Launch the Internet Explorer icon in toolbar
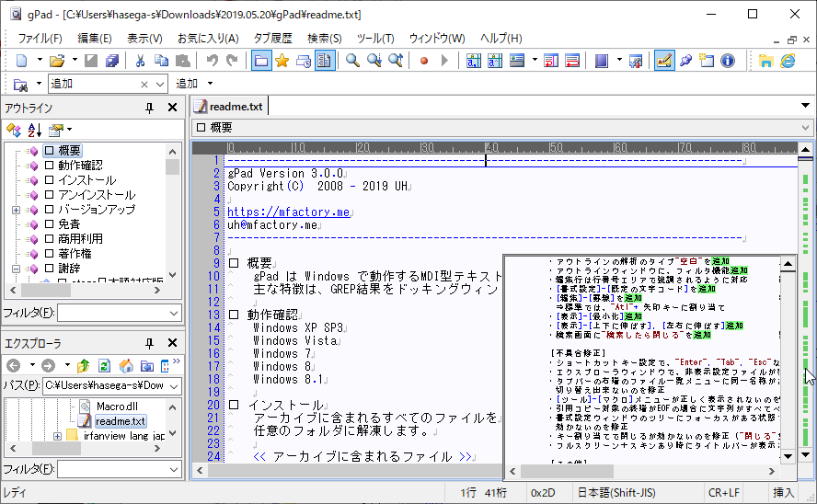Screen dimensions: 817x504 788,61
